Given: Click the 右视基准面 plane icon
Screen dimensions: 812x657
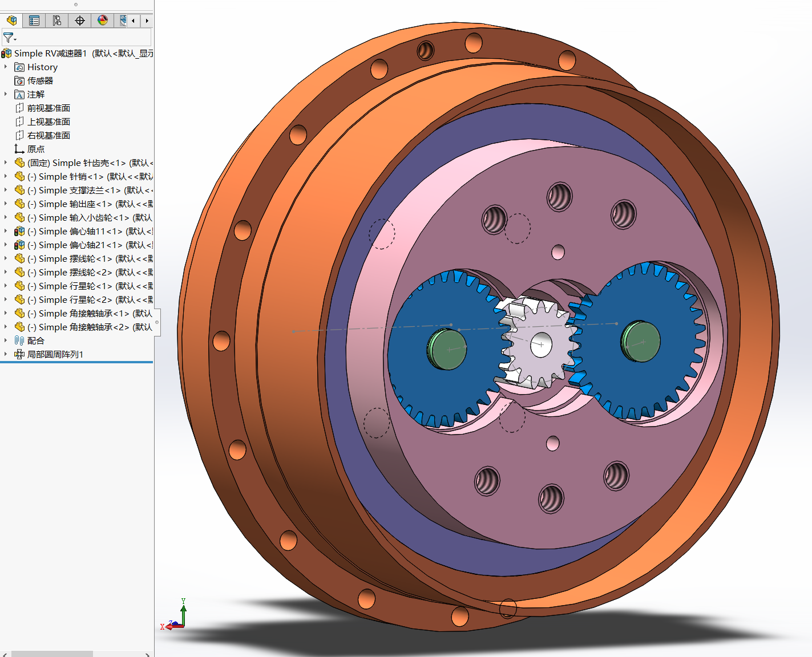Looking at the screenshot, I should 19,135.
